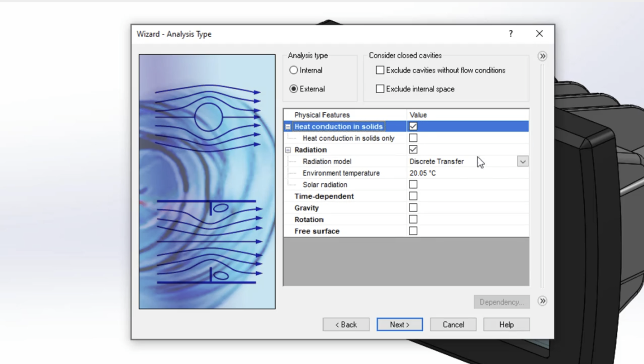
Task: Disable the Radiation feature checkbox
Action: 413,149
